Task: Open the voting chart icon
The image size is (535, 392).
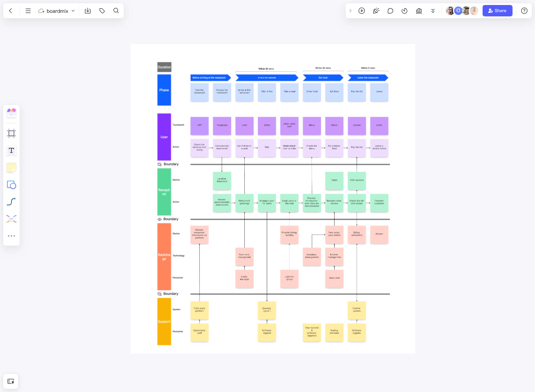Action: (x=419, y=11)
